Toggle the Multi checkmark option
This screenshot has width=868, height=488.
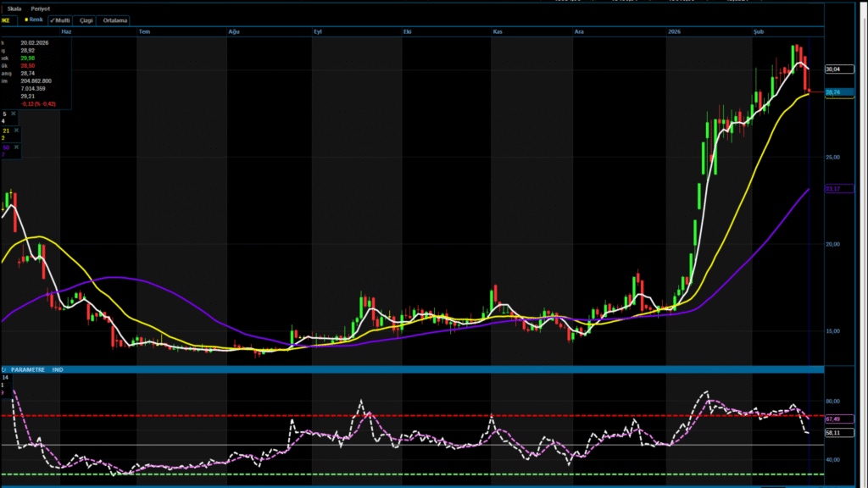click(x=60, y=19)
